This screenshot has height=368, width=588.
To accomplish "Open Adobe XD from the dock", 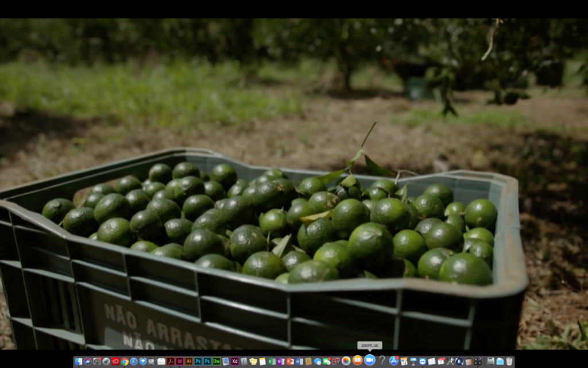I will pos(235,361).
